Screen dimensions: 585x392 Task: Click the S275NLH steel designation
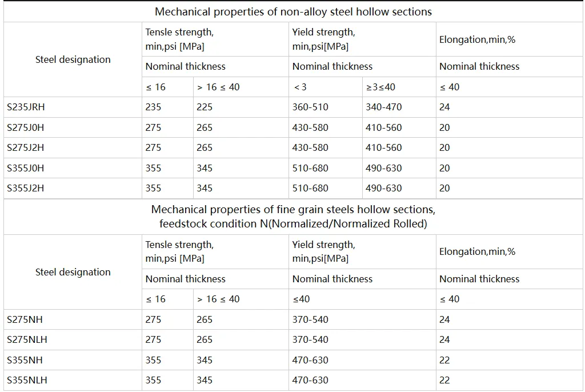point(27,340)
